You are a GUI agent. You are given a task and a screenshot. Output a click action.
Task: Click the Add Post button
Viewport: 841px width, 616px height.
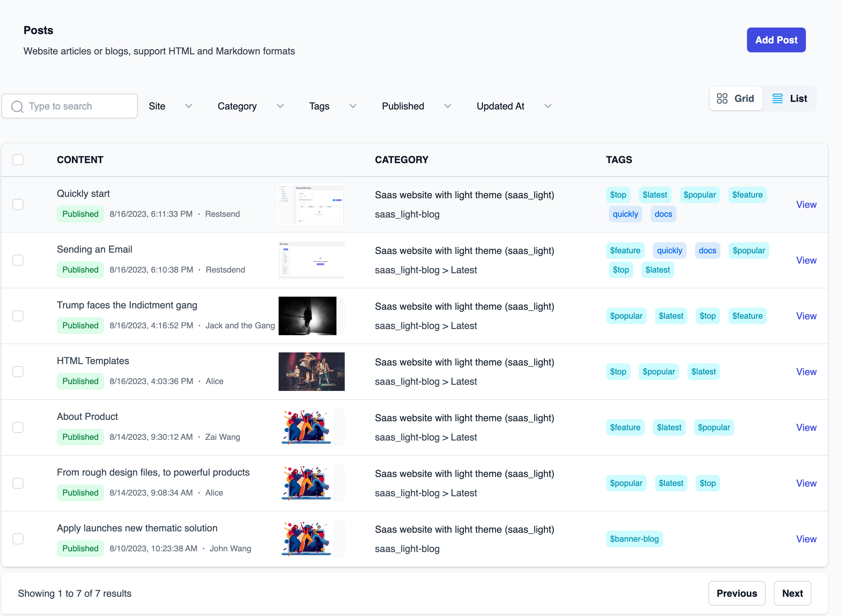click(776, 40)
